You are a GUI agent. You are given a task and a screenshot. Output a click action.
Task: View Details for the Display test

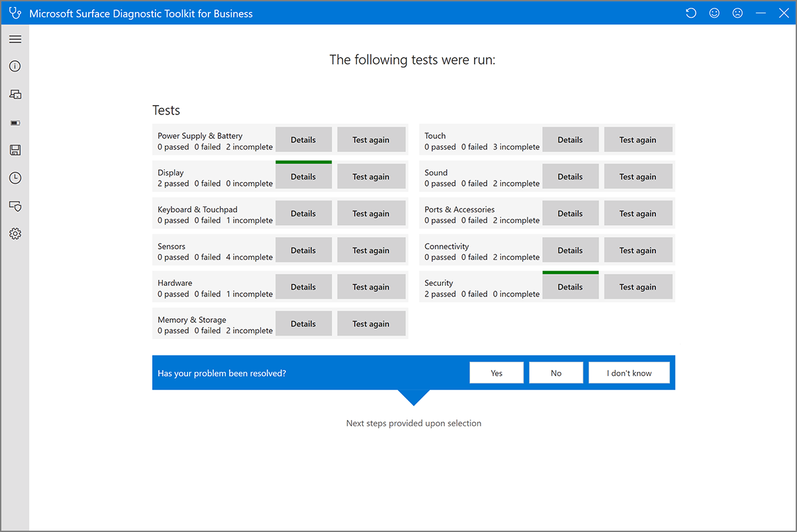point(303,176)
